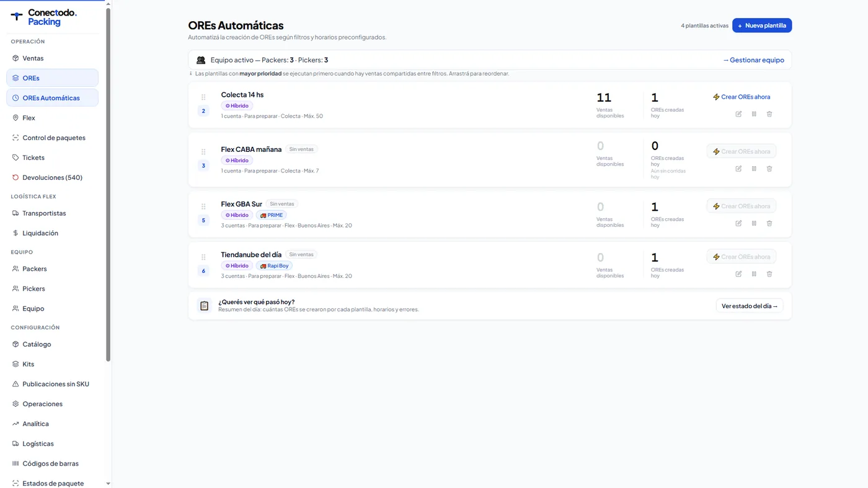This screenshot has height=488, width=868.
Task: Click the PRIME badge on Flex GBA Sur
Action: [x=272, y=215]
